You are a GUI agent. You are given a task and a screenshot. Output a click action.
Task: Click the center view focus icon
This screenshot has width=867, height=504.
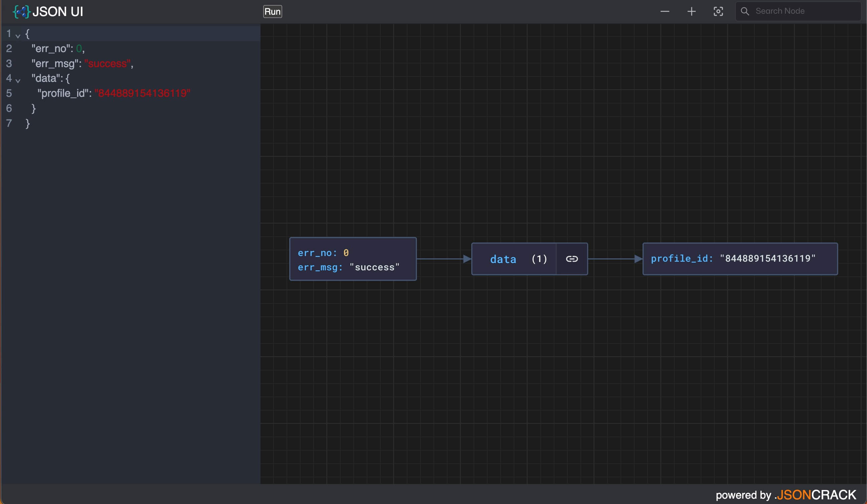718,11
